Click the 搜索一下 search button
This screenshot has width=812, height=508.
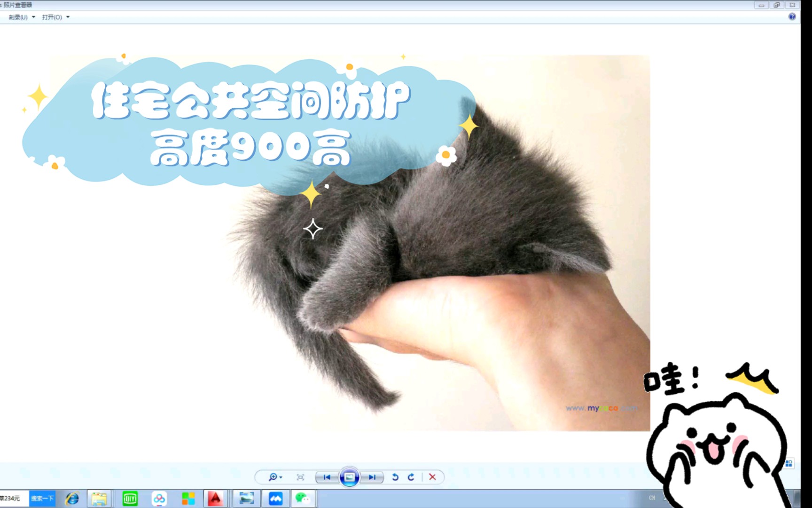click(x=42, y=498)
